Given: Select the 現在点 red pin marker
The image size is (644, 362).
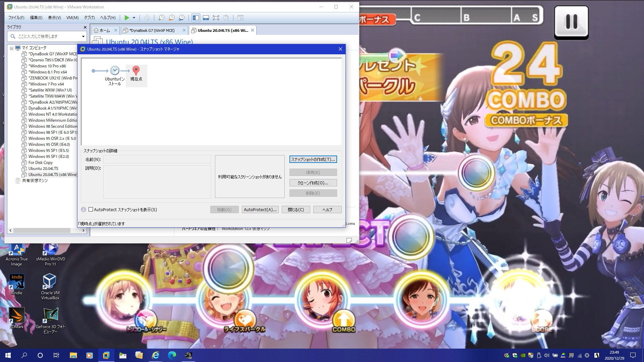Looking at the screenshot, I should pos(136,70).
